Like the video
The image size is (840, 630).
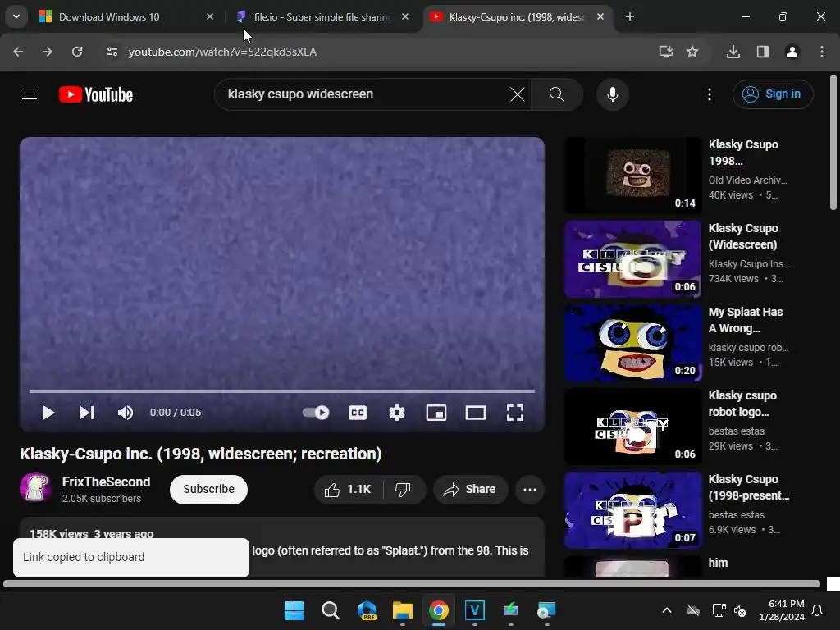[x=348, y=489]
